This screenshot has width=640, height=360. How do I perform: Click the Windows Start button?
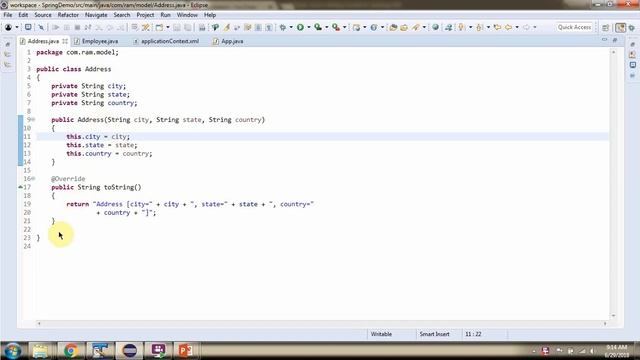12,351
